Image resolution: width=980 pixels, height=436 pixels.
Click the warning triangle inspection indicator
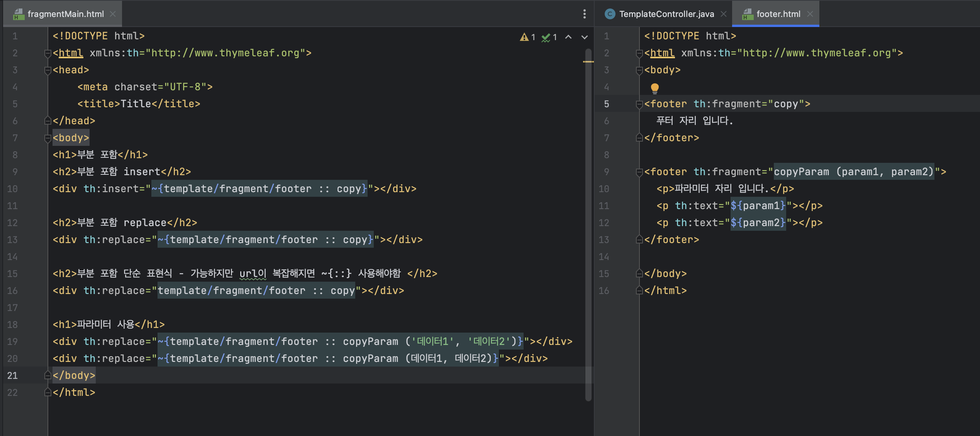(x=524, y=37)
